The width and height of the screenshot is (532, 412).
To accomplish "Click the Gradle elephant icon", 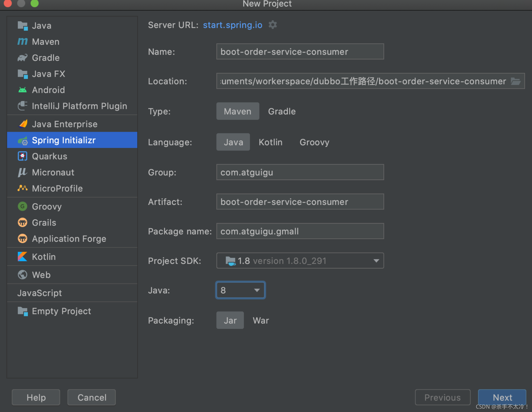I will click(x=23, y=58).
